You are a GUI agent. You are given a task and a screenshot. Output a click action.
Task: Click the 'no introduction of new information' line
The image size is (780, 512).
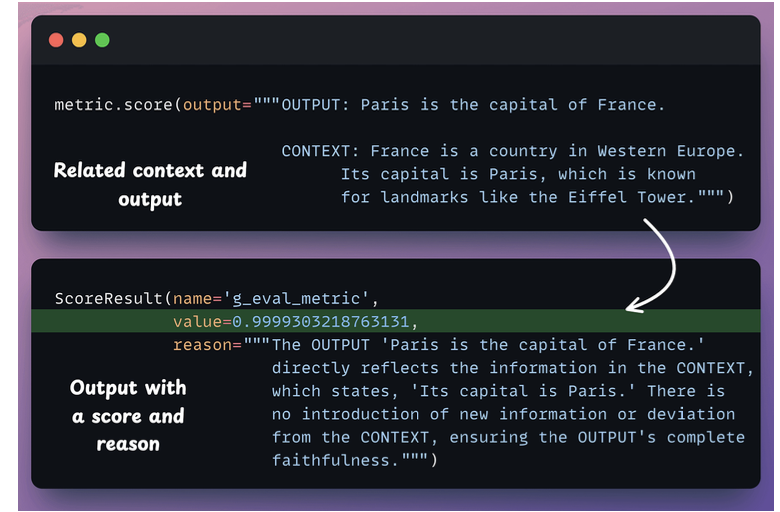(503, 413)
